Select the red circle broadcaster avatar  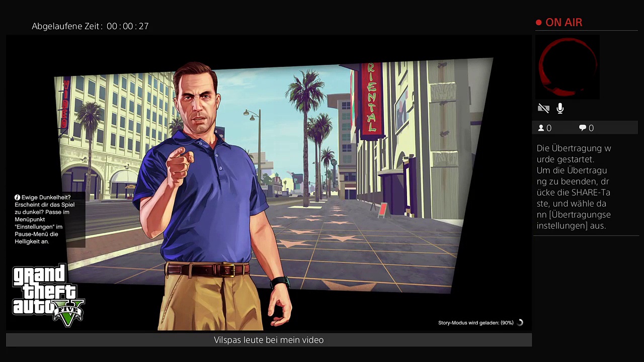(568, 67)
